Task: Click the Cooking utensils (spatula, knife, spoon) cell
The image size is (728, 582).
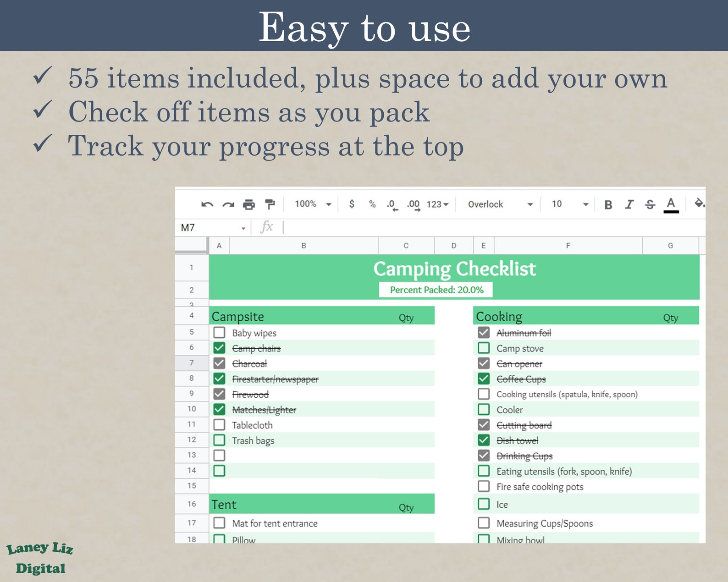Action: tap(567, 394)
